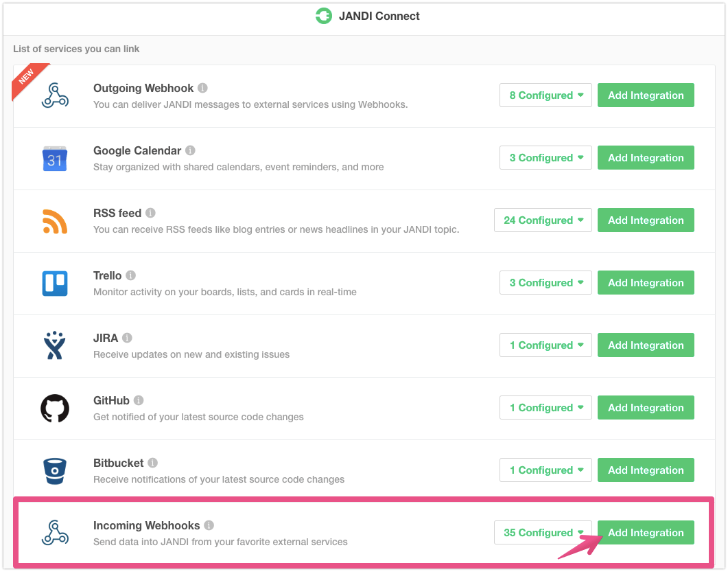The height and width of the screenshot is (574, 728).
Task: Expand 35 Configured dropdown for Incoming Webhooks
Action: 543,533
